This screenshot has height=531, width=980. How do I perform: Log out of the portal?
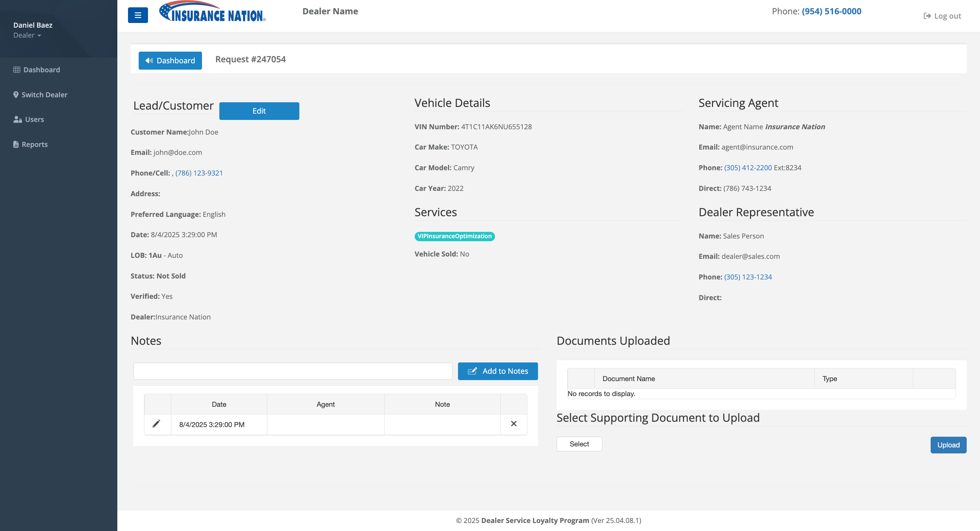coord(942,16)
